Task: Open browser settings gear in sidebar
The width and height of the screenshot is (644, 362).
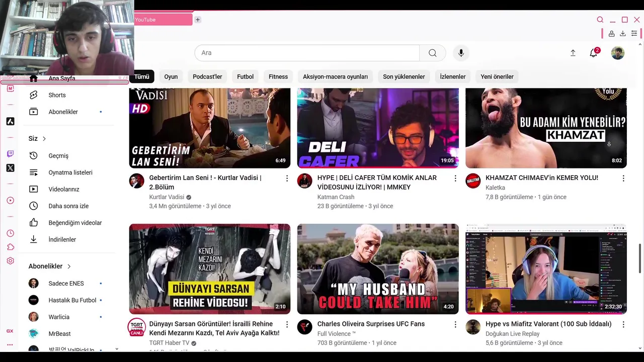Action: point(10,261)
